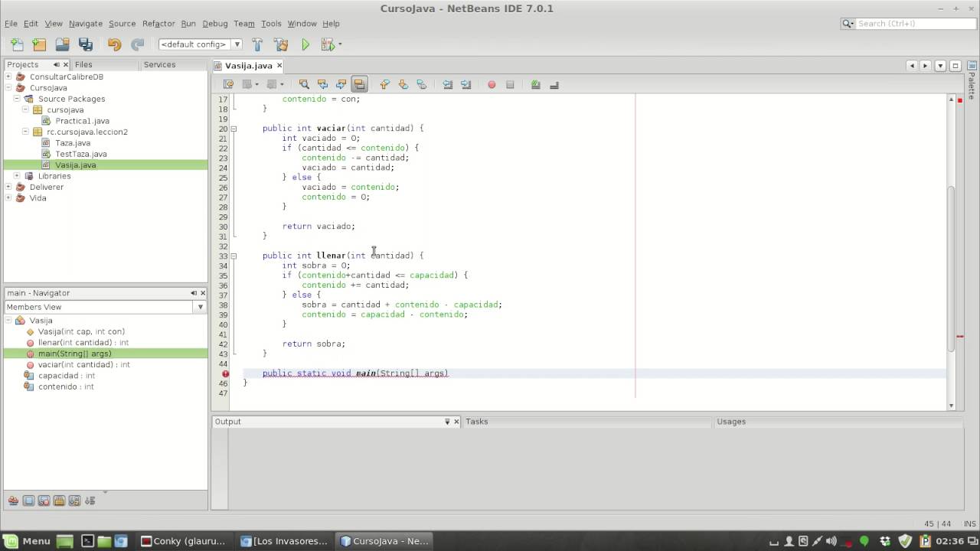
Task: Undo the last edit via toolbar
Action: [114, 44]
